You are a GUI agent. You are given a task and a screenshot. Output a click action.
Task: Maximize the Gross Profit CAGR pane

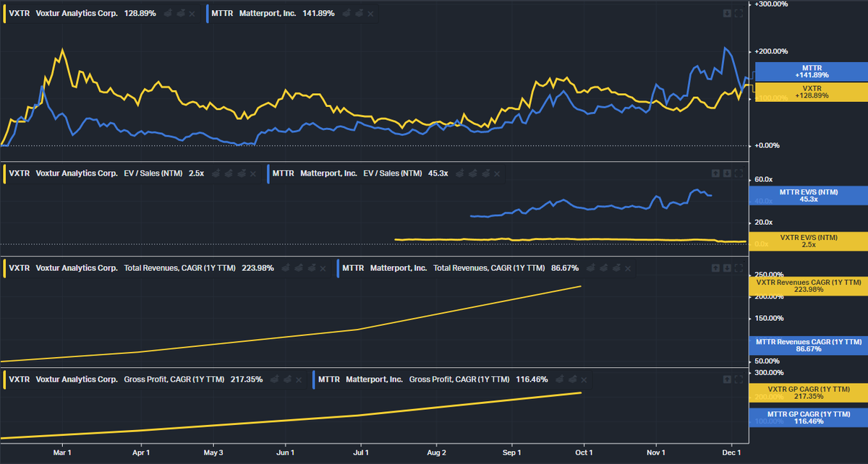click(739, 379)
